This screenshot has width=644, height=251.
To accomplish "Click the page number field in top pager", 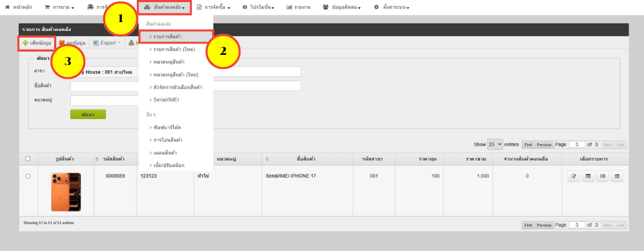I will click(577, 145).
